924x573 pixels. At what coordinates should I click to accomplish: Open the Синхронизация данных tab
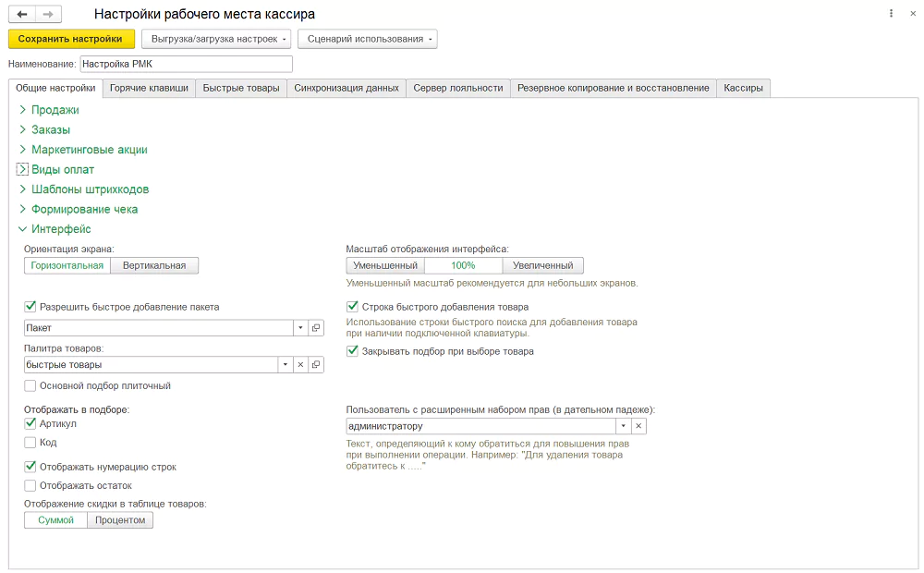pyautogui.click(x=346, y=88)
